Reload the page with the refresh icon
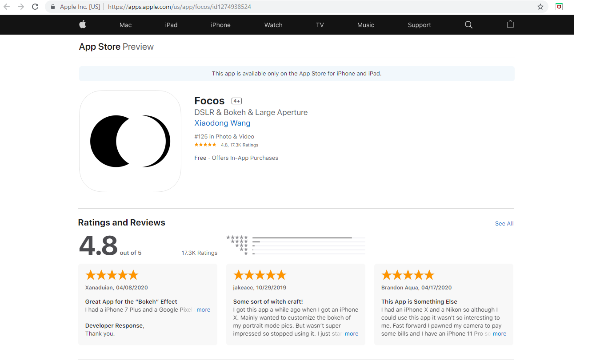Viewport: 592px width, 364px height. tap(35, 7)
